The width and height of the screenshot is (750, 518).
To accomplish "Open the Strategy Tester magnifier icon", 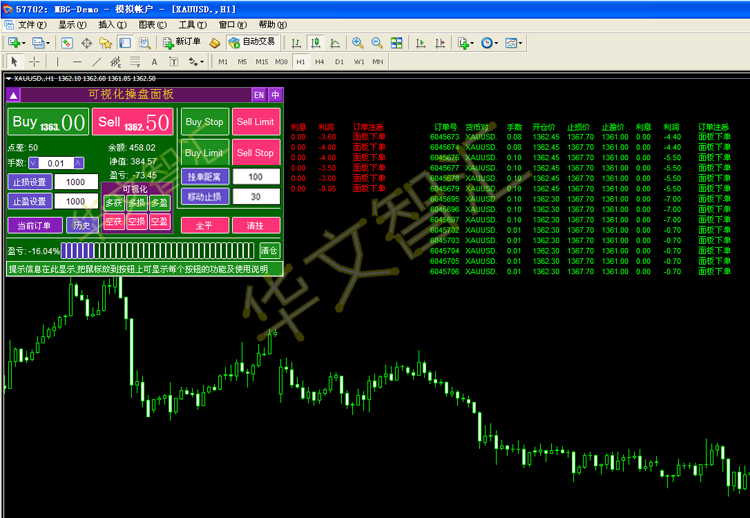I will (x=144, y=43).
